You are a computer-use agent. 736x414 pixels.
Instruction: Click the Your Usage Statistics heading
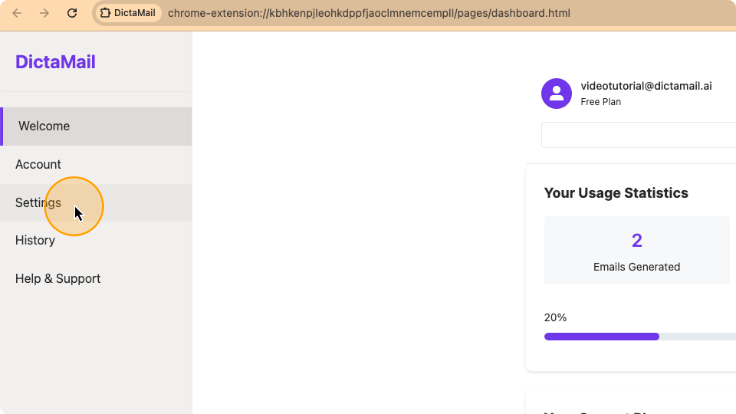[616, 193]
